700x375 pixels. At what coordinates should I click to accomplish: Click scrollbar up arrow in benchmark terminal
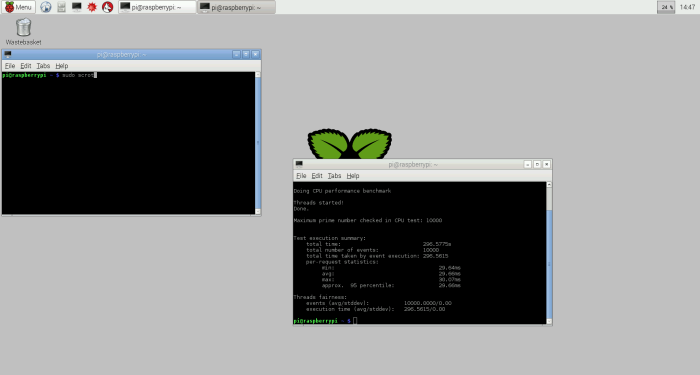click(549, 185)
